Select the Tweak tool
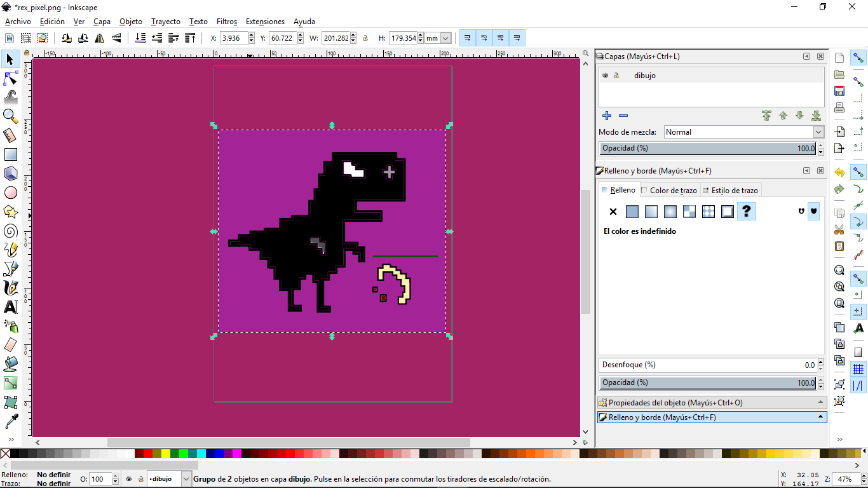 10,97
